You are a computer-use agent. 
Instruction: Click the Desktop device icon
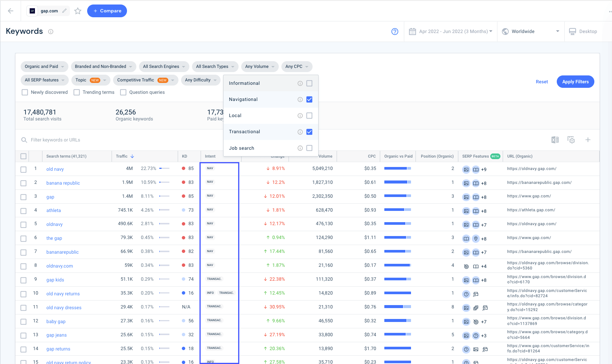click(572, 31)
